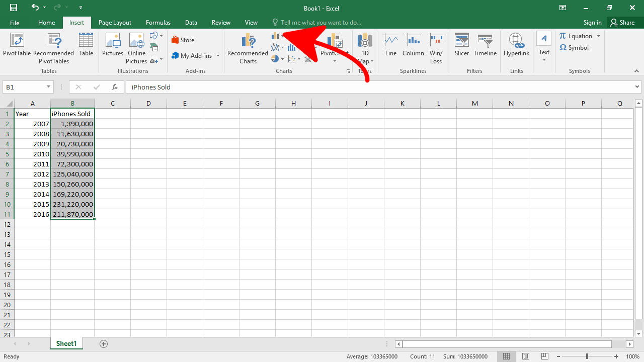Click the Zoom in plus button

click(x=615, y=356)
